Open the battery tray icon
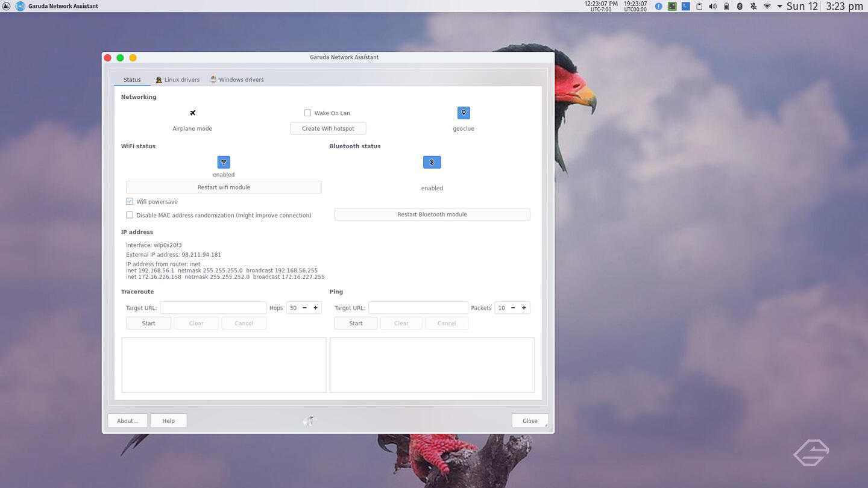This screenshot has height=488, width=868. click(726, 6)
